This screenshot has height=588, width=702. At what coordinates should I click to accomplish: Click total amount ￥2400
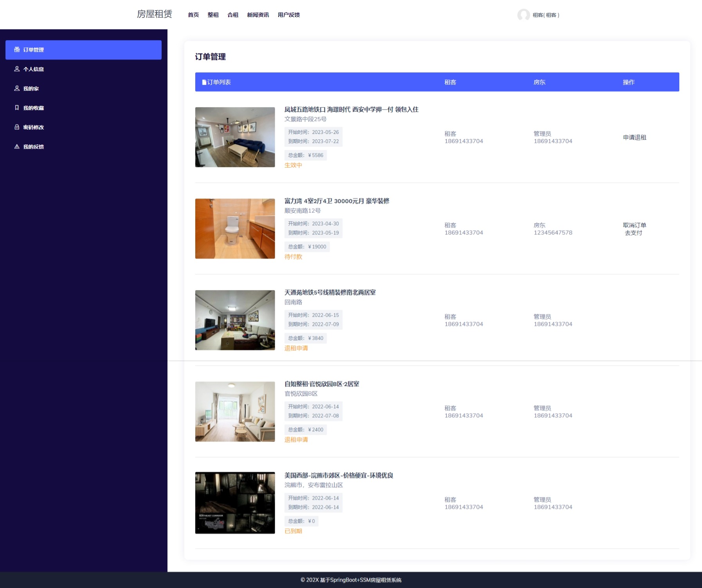point(306,430)
